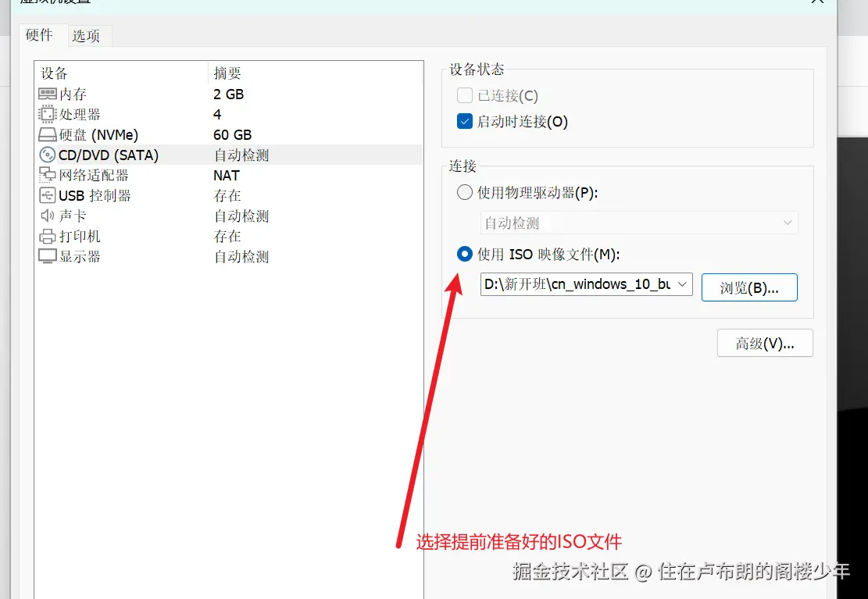Screen dimensions: 868x599
Task: Select the 内存 device row
Action: click(229, 94)
